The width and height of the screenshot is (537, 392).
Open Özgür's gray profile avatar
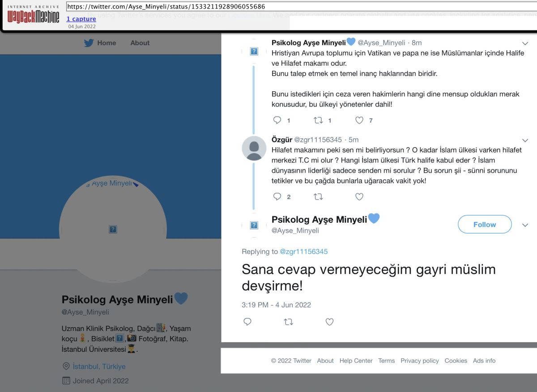click(254, 148)
